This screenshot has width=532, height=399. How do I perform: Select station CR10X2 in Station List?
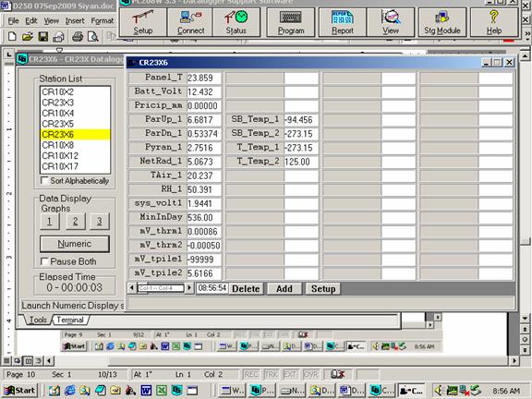point(76,91)
